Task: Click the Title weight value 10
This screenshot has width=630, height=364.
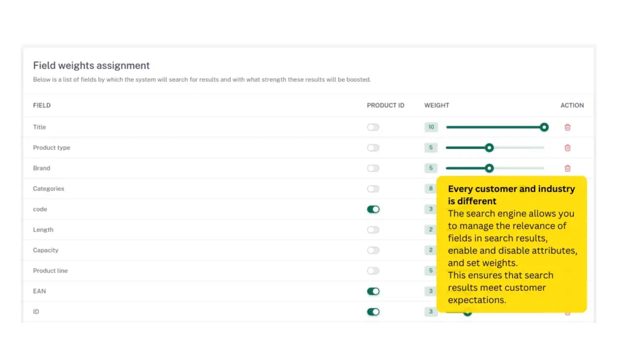Action: point(431,127)
